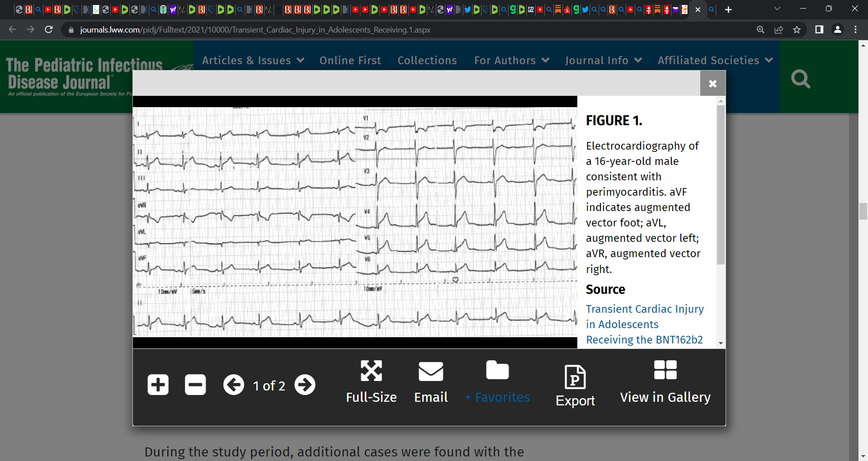The width and height of the screenshot is (868, 461).
Task: Click the ECG figure image
Action: point(355,222)
